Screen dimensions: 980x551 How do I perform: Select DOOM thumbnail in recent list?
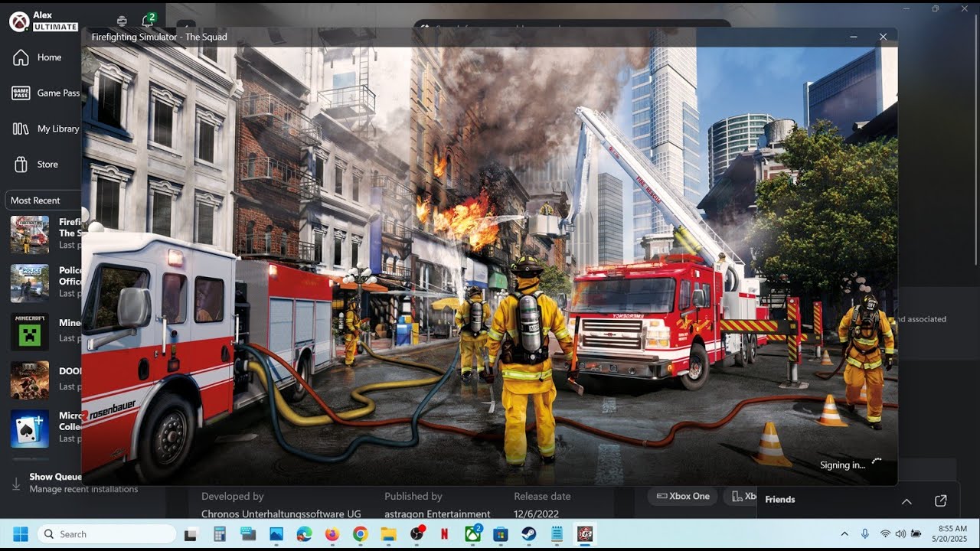[x=30, y=380]
